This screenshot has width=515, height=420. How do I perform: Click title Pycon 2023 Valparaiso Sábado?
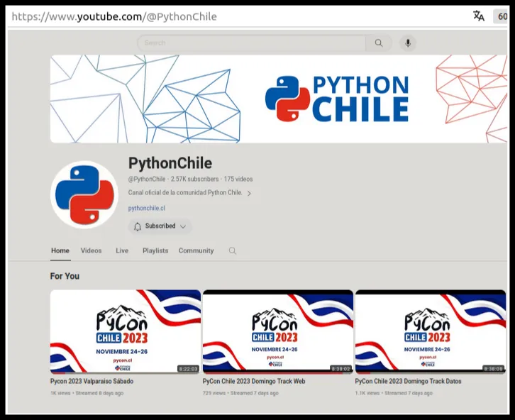pos(92,381)
